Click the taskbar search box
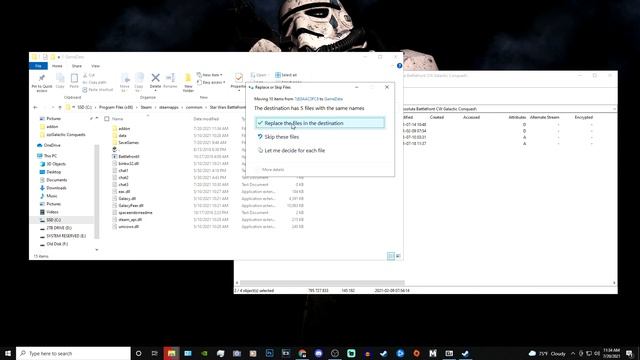The height and width of the screenshot is (360, 640). (73, 353)
